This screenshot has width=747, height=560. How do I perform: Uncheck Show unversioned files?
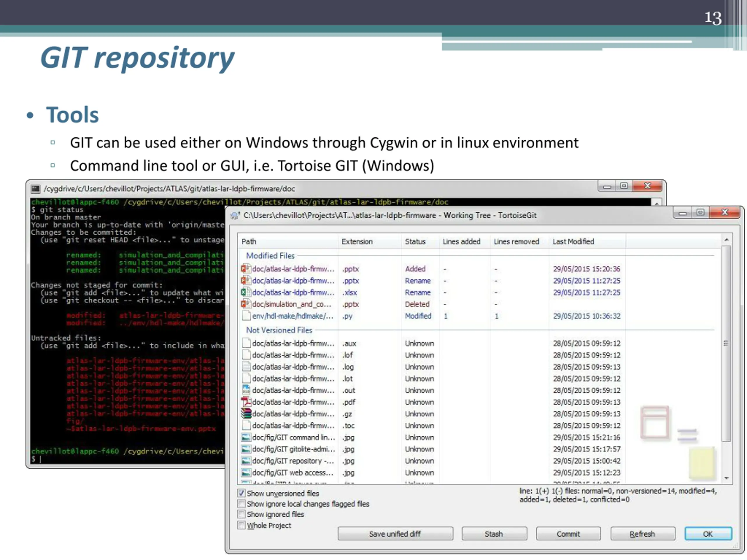click(x=241, y=493)
